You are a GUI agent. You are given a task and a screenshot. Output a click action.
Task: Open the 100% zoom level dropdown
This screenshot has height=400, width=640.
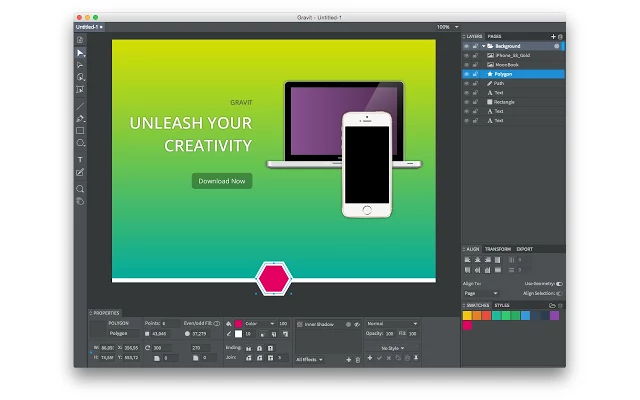pyautogui.click(x=448, y=27)
